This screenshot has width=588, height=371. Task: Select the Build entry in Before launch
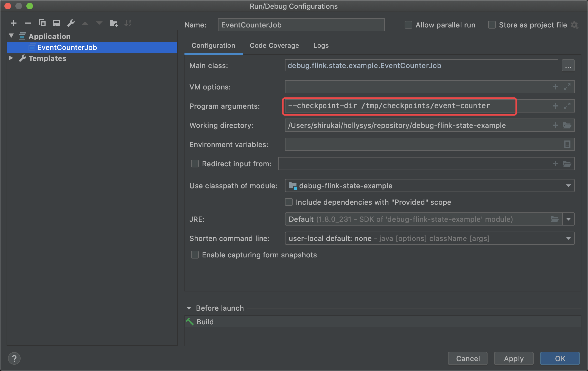pos(383,322)
